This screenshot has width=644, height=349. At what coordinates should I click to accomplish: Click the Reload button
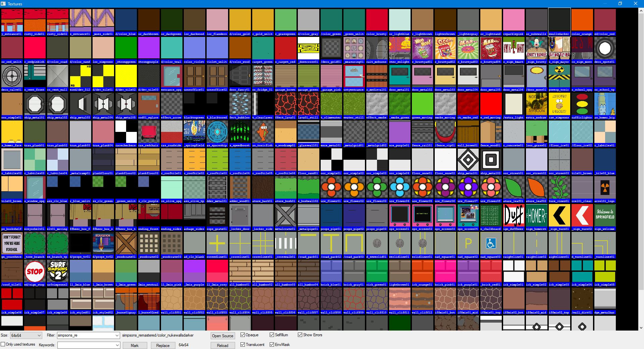click(x=222, y=345)
